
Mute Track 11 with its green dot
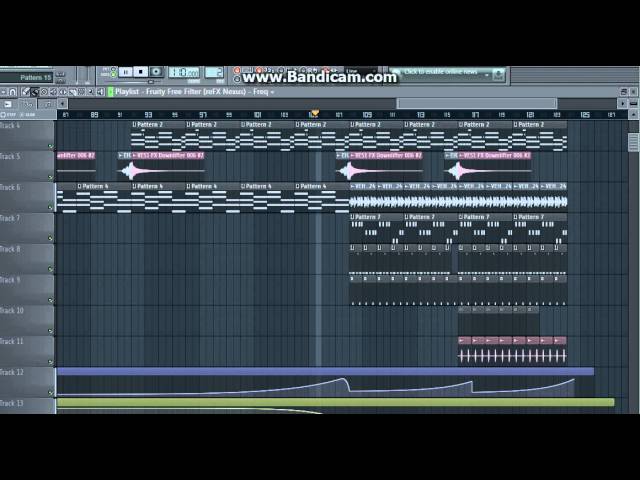pyautogui.click(x=51, y=362)
